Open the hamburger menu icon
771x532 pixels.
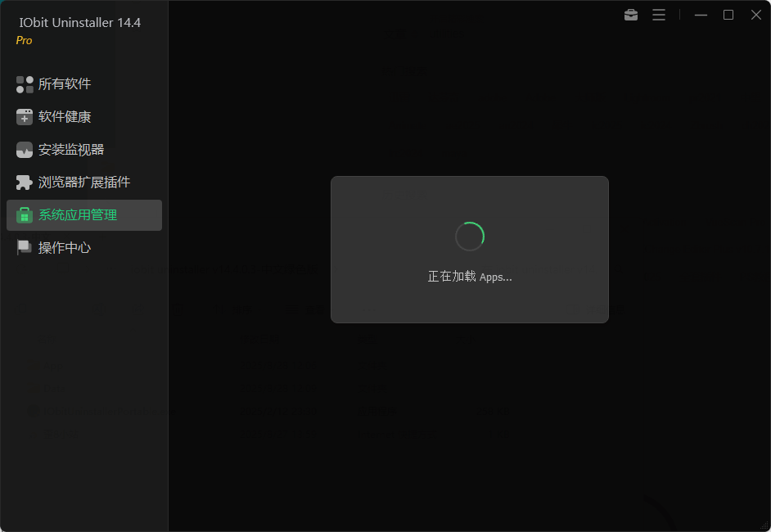click(x=659, y=14)
